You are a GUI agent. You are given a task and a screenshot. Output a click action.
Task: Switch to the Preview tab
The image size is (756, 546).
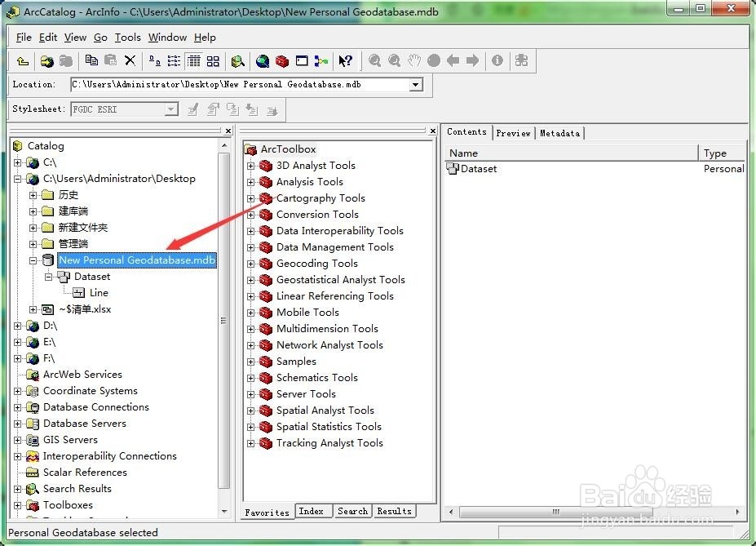coord(513,133)
